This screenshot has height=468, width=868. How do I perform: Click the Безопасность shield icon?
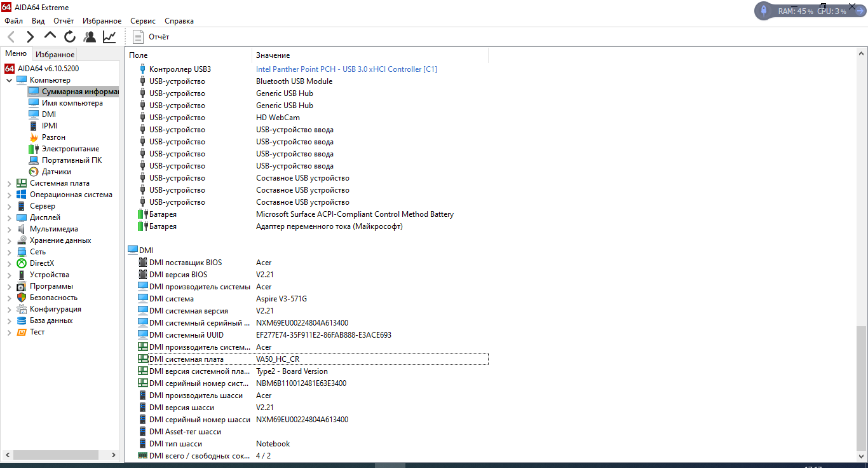tap(22, 298)
